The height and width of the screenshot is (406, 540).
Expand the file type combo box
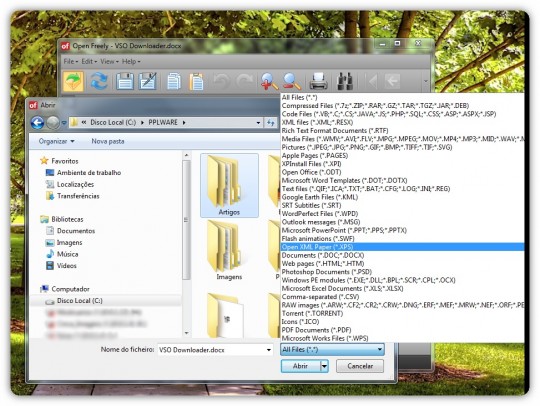point(332,350)
